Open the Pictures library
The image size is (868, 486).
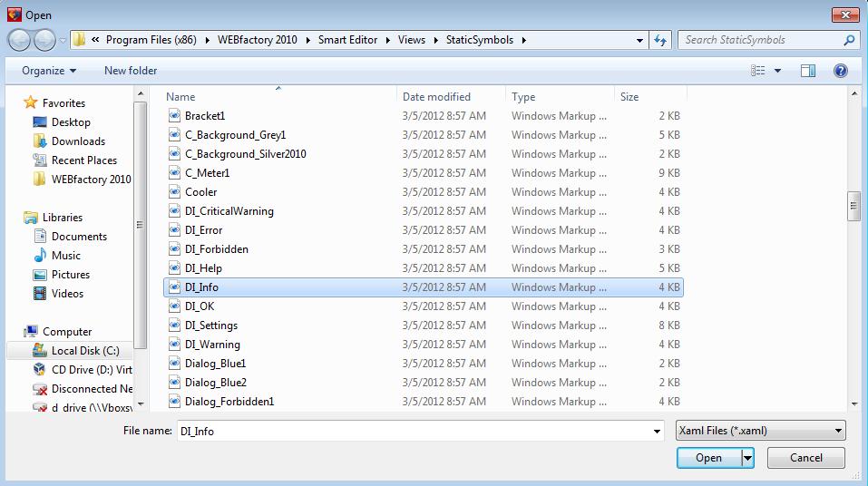tap(70, 275)
